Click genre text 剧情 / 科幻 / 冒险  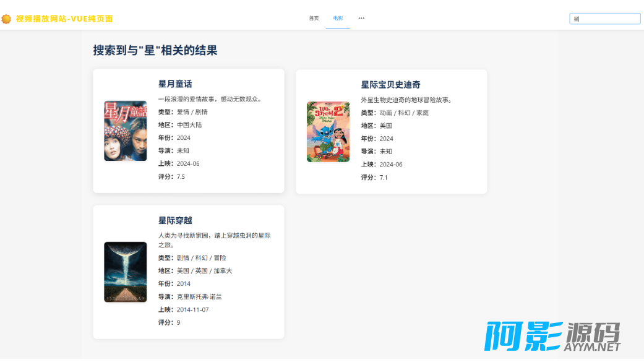(201, 257)
